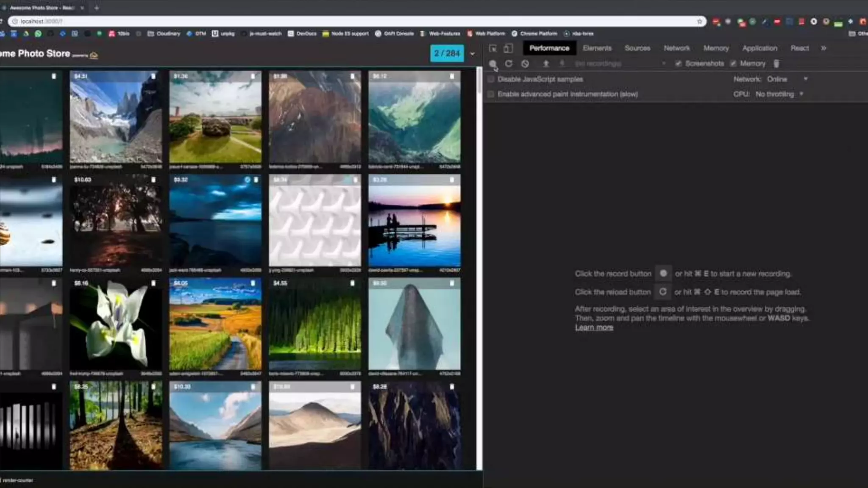Click bookmark icon on the $9.32 photo

[x=256, y=180]
